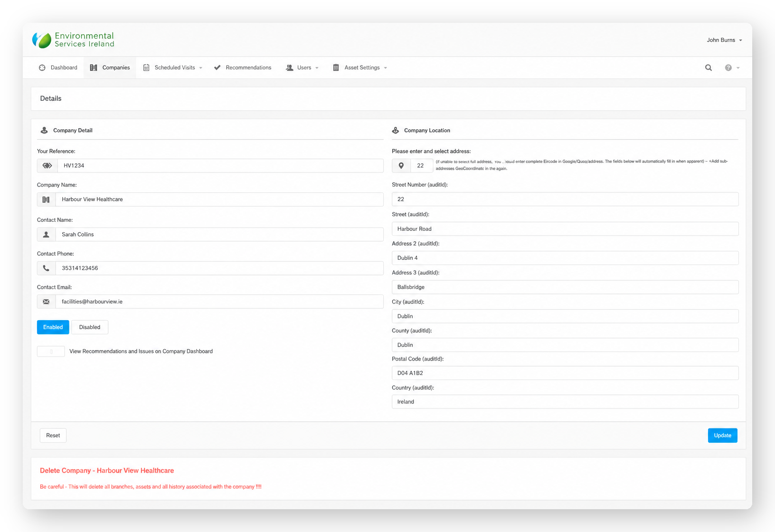Set company status to Enabled
Screen dimensions: 775x532
point(53,327)
